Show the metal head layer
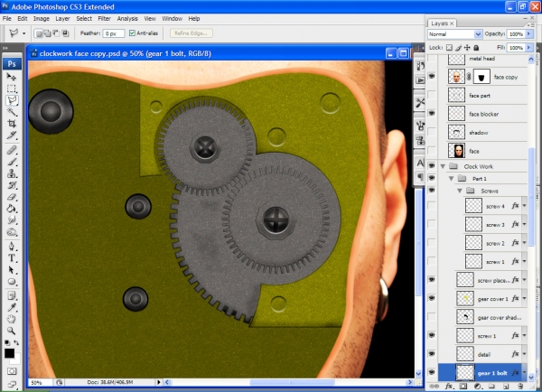The height and width of the screenshot is (392, 542). pyautogui.click(x=432, y=59)
